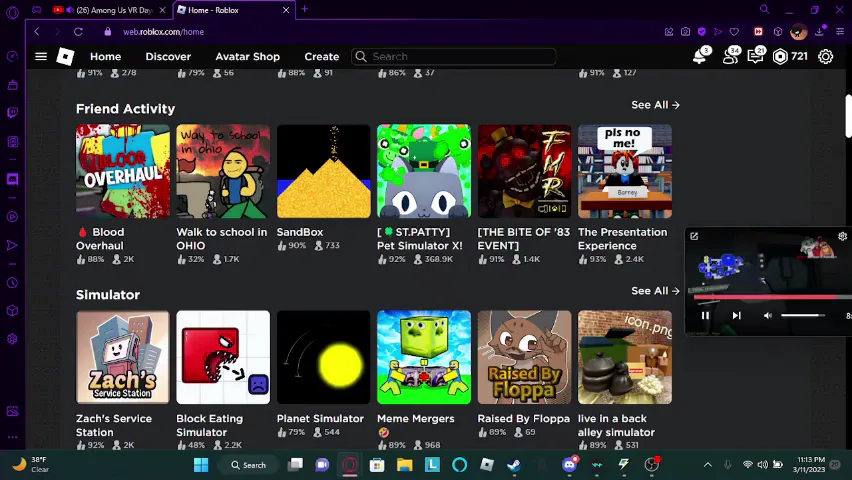Image resolution: width=852 pixels, height=480 pixels.
Task: Click See All for Friend Activity
Action: [x=655, y=105]
